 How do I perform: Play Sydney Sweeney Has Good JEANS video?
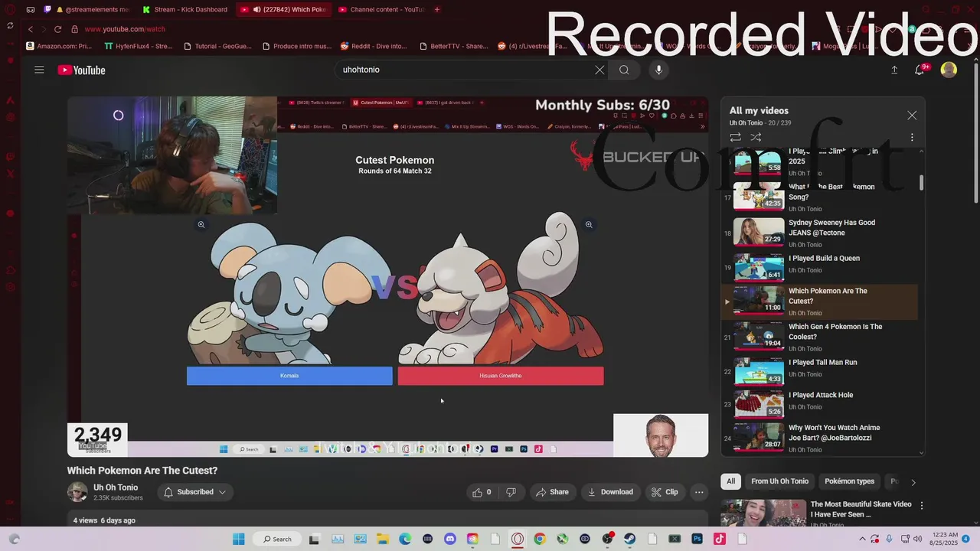pos(819,233)
